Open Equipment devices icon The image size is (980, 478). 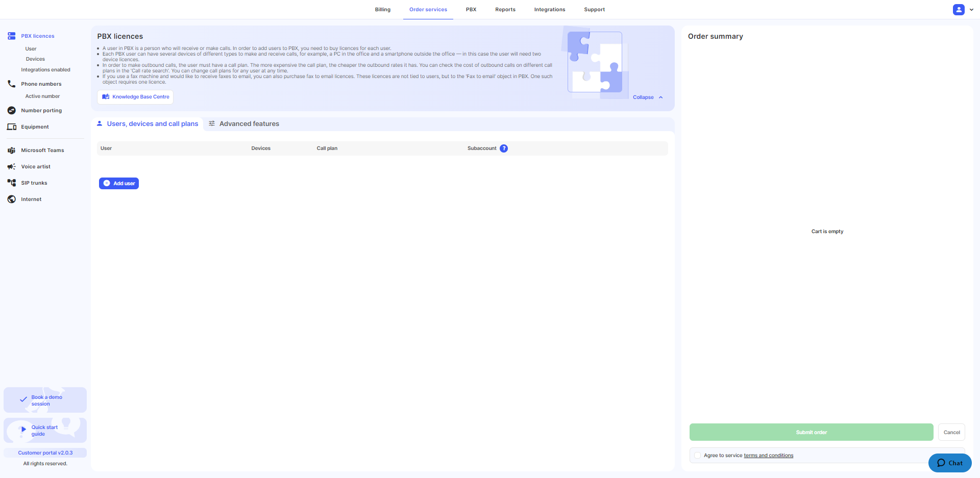(12, 127)
